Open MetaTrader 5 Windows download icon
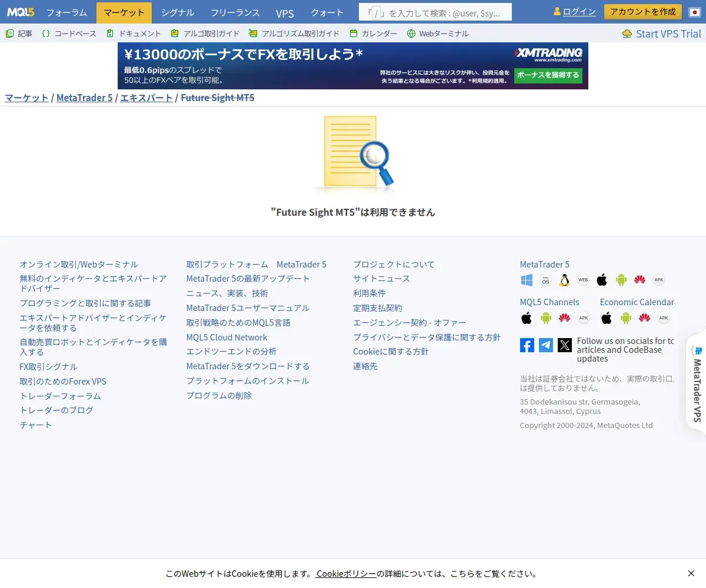The width and height of the screenshot is (706, 588). tap(527, 280)
